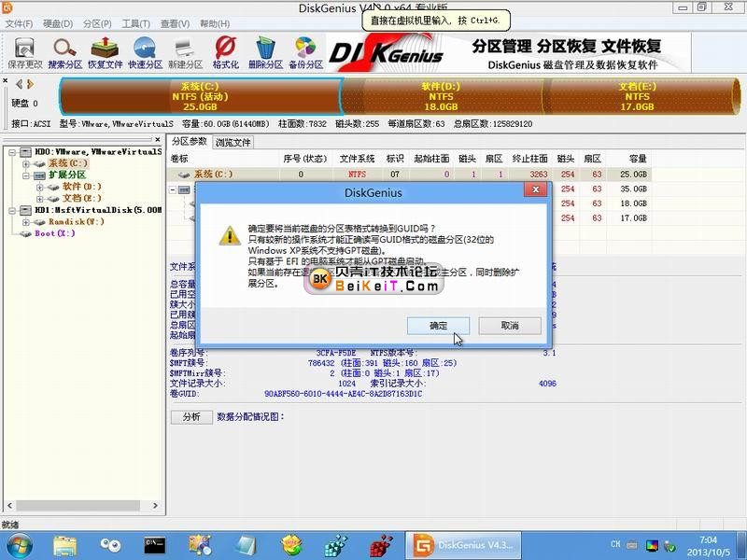Select Boot(X:) in the left tree
The width and height of the screenshot is (747, 560).
click(55, 233)
